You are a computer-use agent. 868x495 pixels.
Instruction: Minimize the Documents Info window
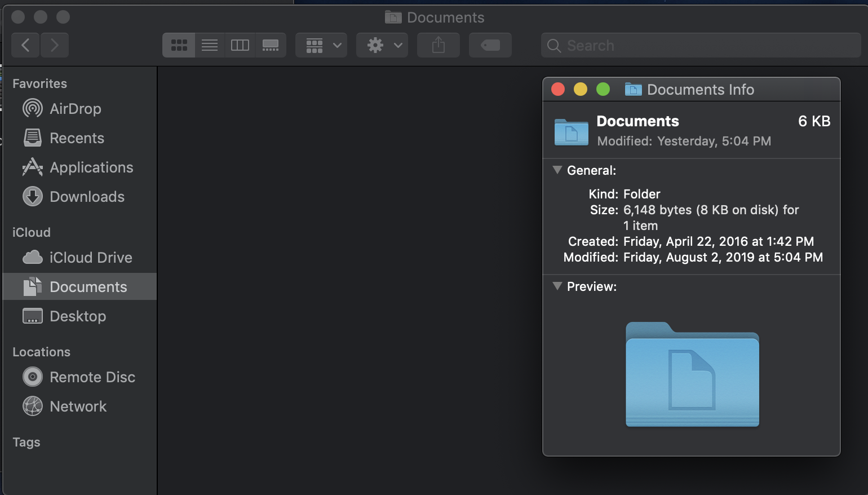pos(581,89)
